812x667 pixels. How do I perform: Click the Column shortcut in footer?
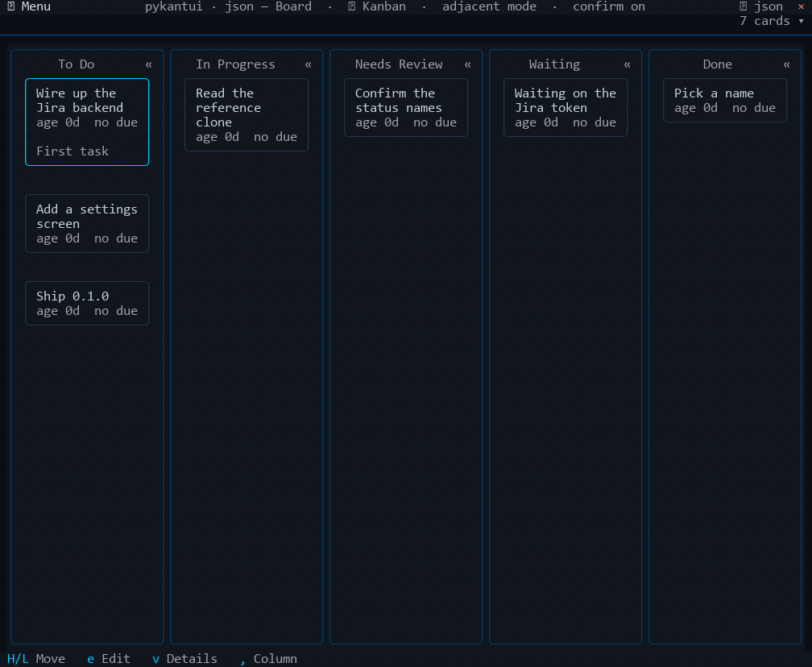[x=269, y=659]
